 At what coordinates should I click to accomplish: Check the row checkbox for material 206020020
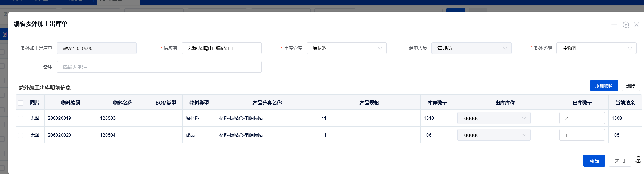(21, 135)
